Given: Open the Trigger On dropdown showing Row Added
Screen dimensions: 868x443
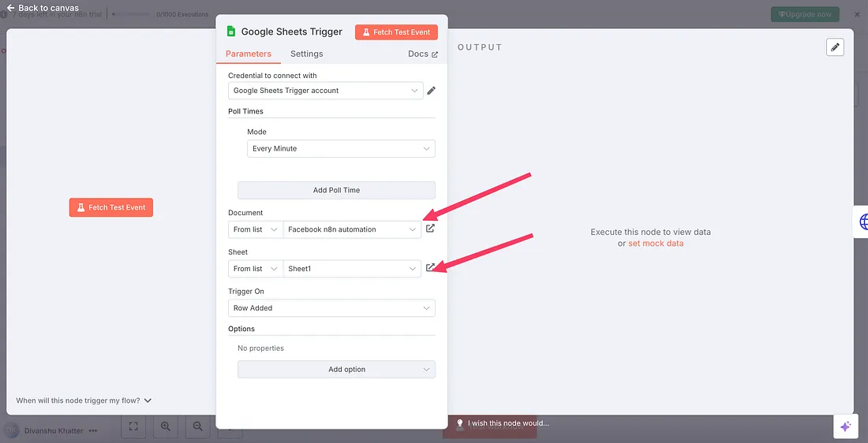Looking at the screenshot, I should [x=331, y=307].
